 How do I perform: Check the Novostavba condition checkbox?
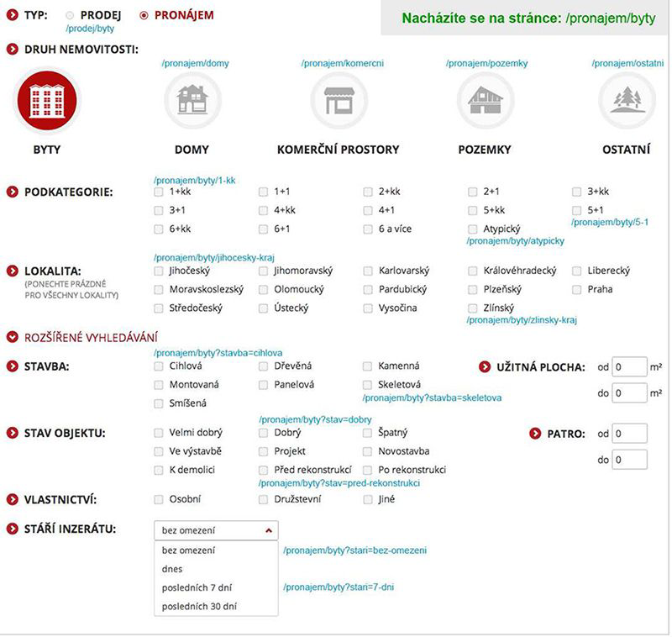(368, 452)
